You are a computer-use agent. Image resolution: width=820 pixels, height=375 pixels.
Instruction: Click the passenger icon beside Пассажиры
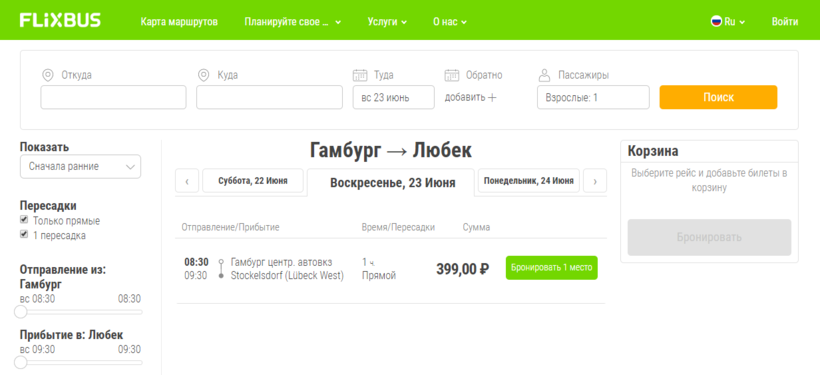tap(545, 75)
